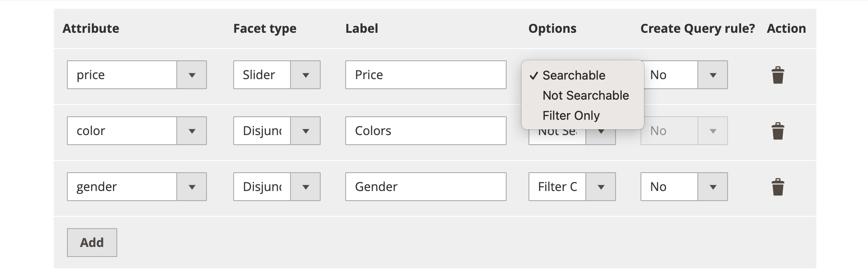The image size is (868, 271).
Task: Select Searchable from the open options menu
Action: pyautogui.click(x=574, y=75)
